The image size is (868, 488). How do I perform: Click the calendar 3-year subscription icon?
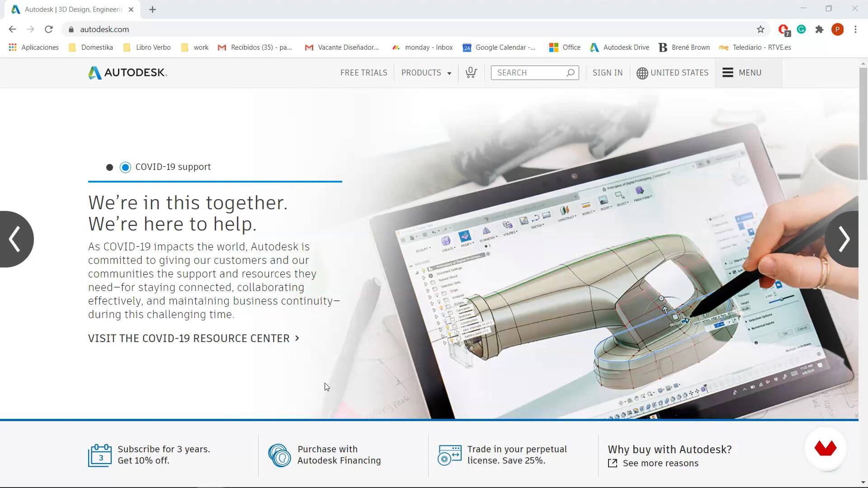100,455
